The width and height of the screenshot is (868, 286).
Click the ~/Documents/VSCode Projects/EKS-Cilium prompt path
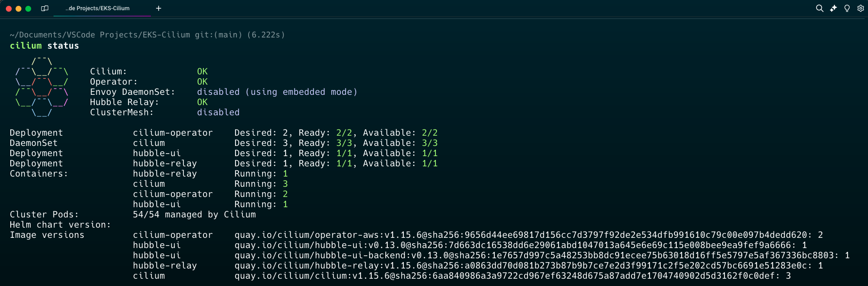tap(100, 35)
